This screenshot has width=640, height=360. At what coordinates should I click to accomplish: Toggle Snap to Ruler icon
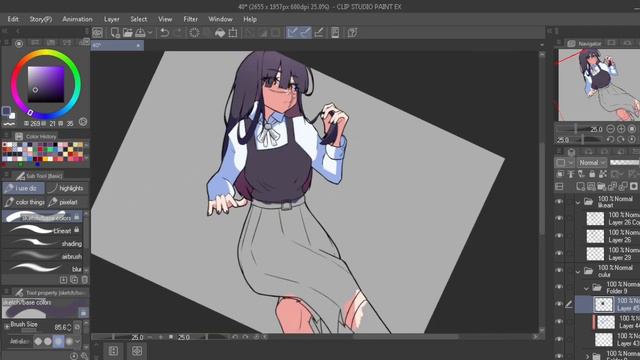point(292,33)
